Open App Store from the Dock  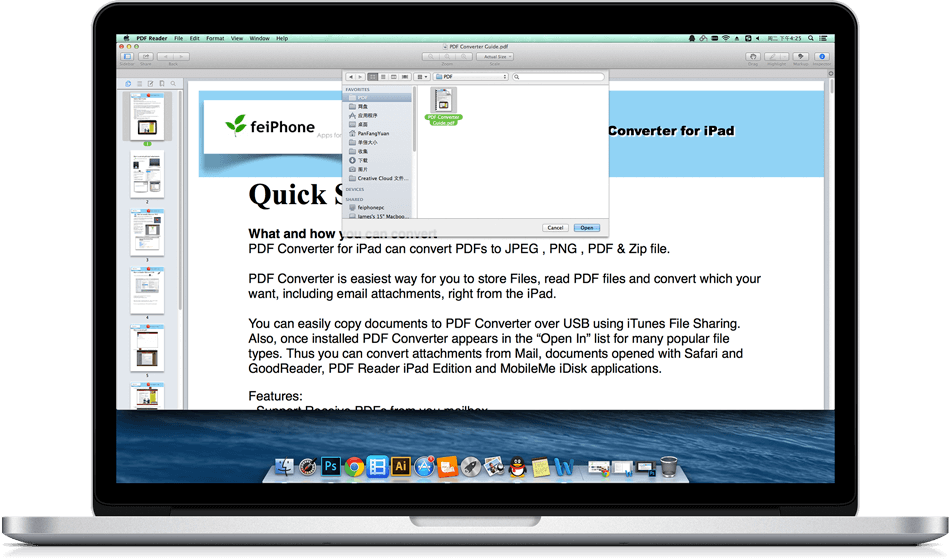tap(424, 467)
